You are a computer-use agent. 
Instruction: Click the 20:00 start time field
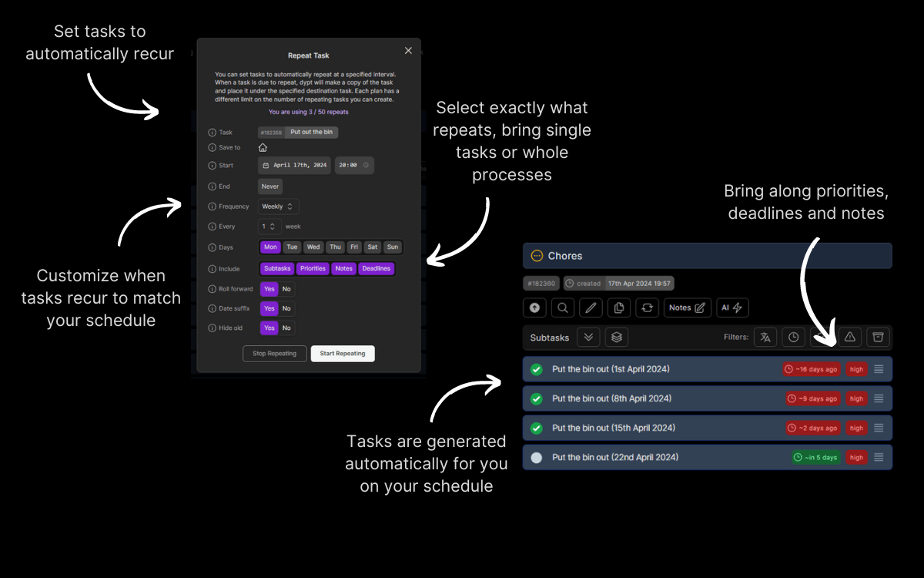(354, 165)
